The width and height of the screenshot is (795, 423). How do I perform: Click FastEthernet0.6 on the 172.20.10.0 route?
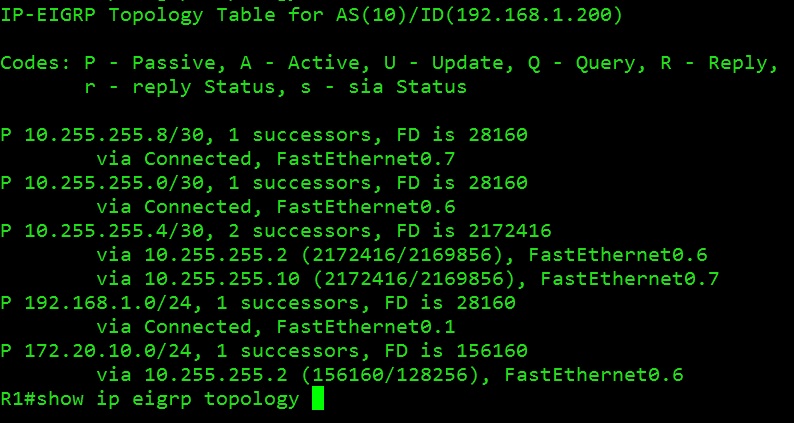(594, 375)
